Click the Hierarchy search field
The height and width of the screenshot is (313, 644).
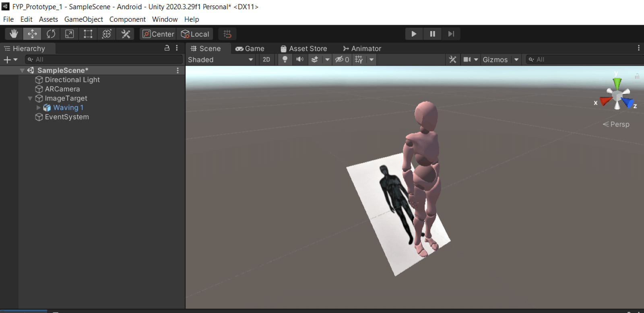105,60
